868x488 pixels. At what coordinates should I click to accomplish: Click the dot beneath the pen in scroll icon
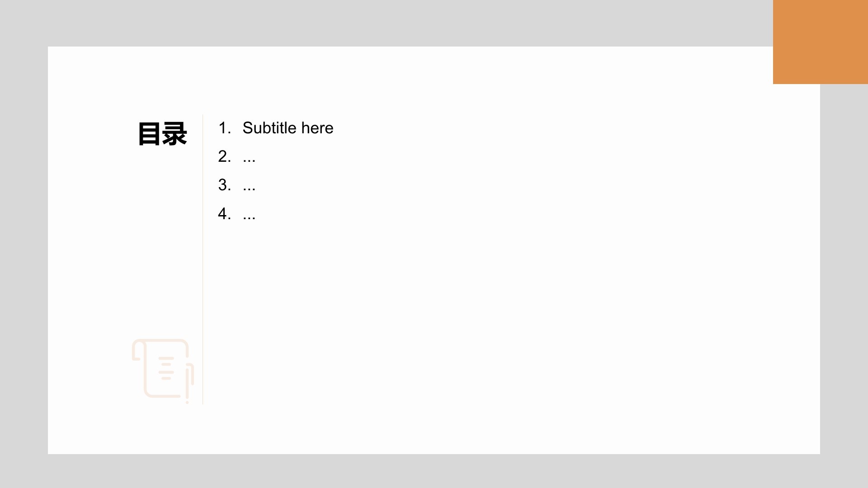[187, 402]
